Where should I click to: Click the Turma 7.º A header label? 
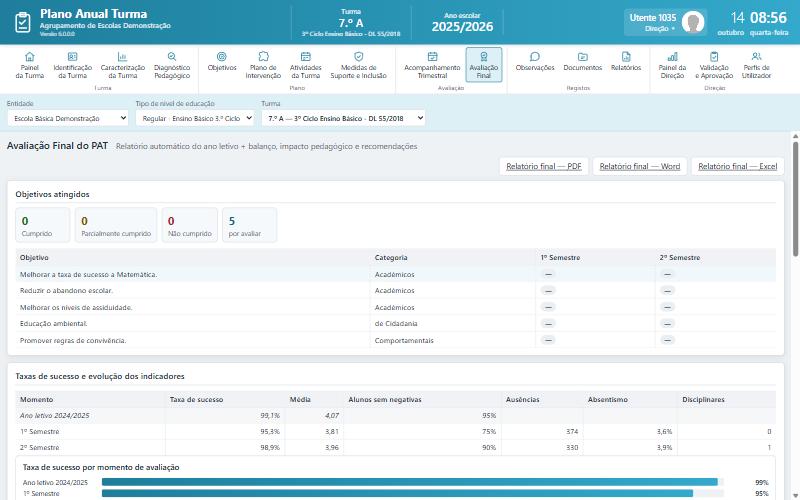point(351,23)
